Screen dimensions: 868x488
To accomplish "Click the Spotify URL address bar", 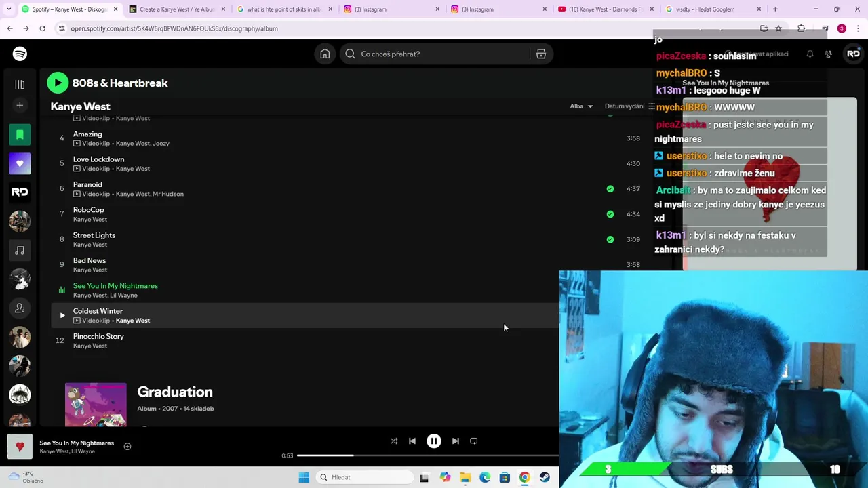I will [x=407, y=28].
